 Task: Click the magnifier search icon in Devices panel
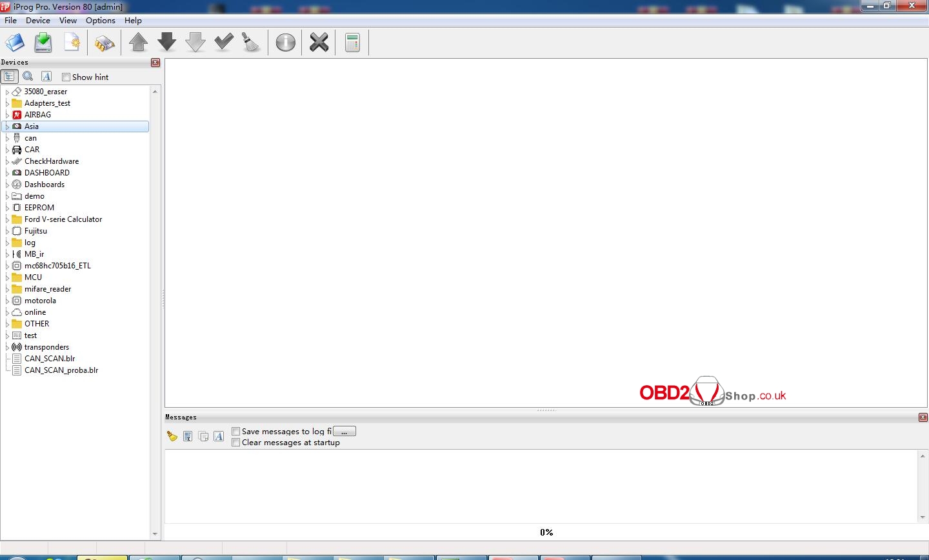(28, 77)
